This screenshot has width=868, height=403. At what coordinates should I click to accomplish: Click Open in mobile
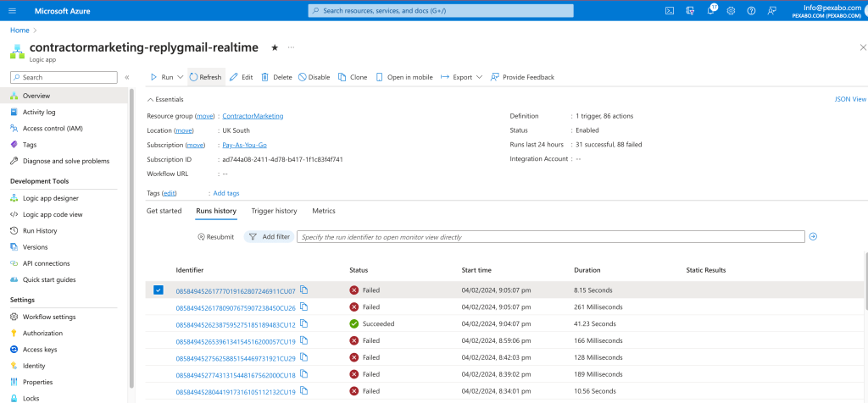404,77
